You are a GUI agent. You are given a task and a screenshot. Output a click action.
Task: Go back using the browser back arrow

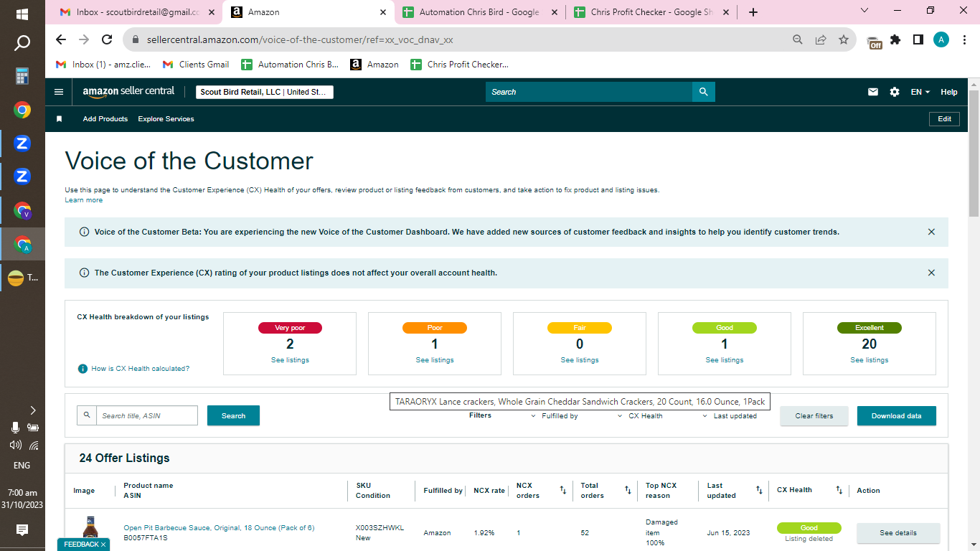(x=61, y=40)
